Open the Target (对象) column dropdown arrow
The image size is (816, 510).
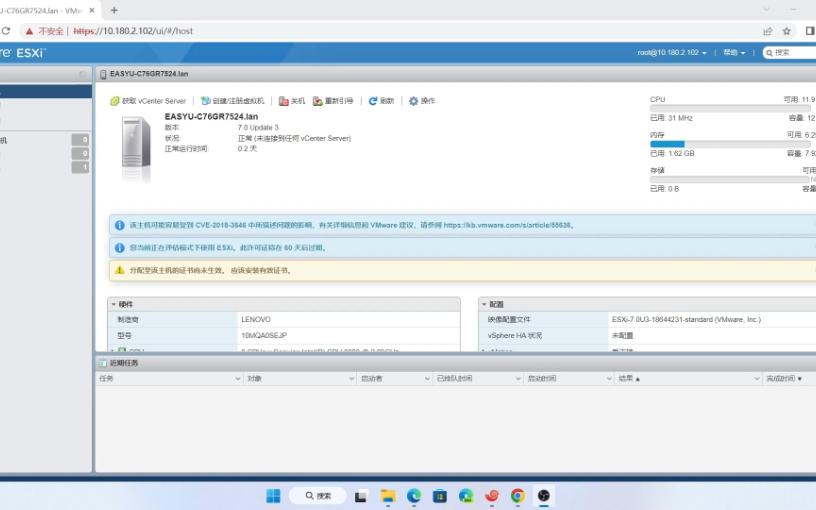point(352,379)
